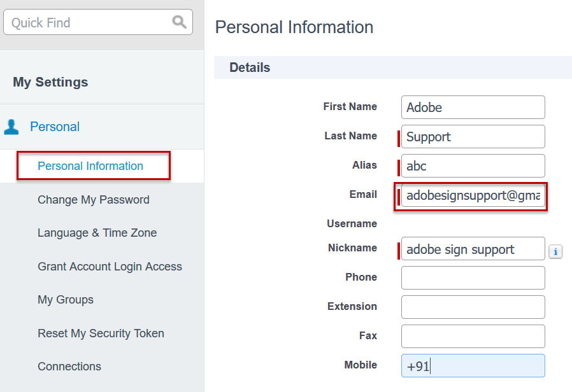Click the Nickname info icon
Viewport: 572px width, 392px height.
click(555, 252)
